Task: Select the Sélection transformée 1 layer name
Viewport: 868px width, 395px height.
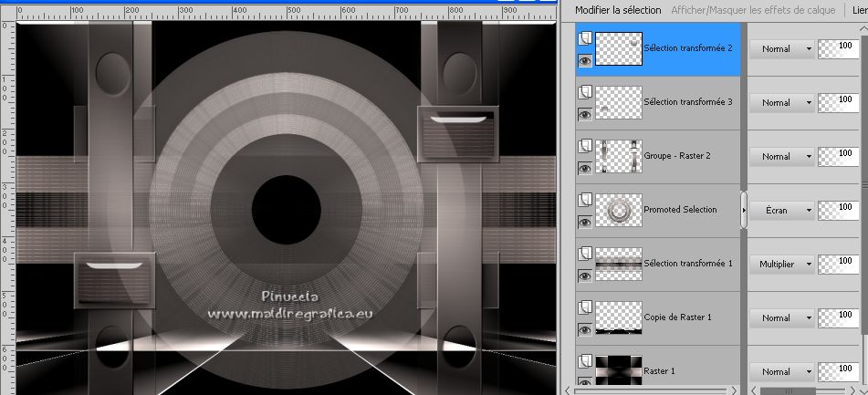Action: [688, 264]
